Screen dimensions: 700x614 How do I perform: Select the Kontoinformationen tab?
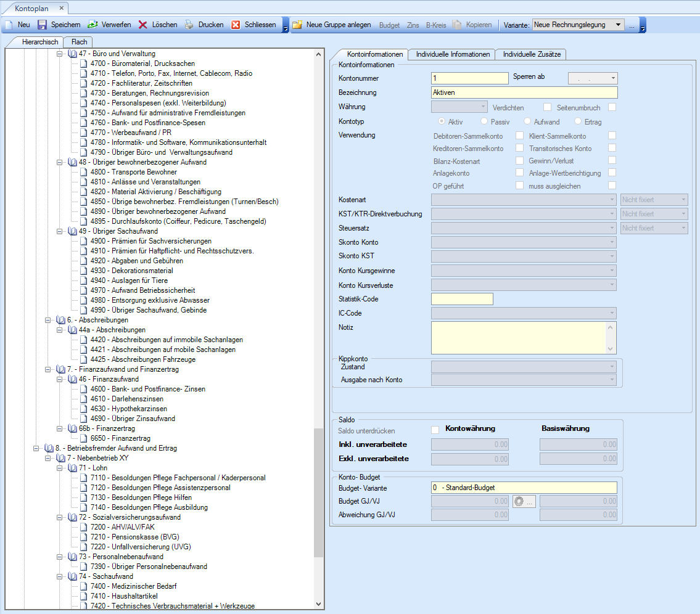[374, 54]
